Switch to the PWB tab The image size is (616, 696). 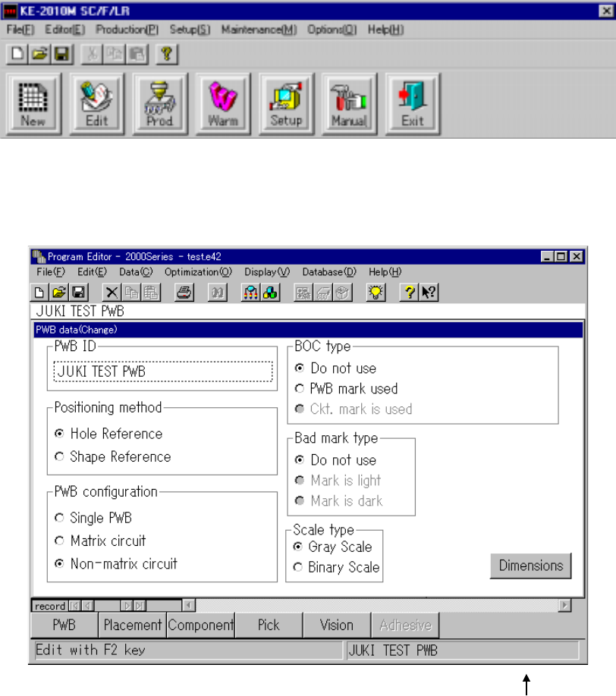coord(64,625)
